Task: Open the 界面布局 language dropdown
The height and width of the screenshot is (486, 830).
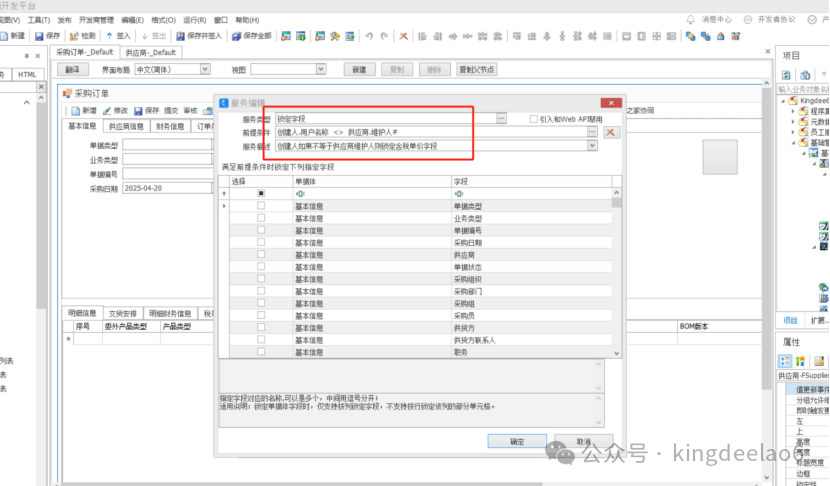Action: tap(205, 70)
